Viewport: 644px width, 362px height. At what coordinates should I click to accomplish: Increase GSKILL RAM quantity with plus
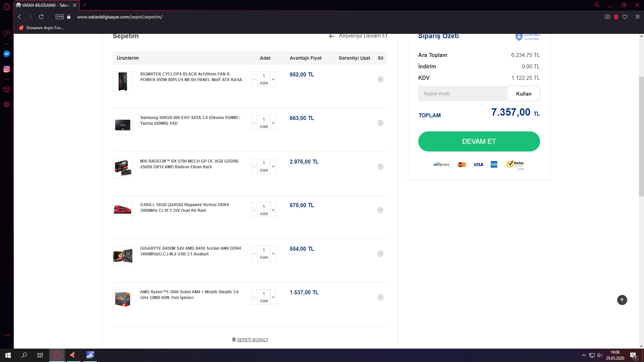tap(273, 210)
